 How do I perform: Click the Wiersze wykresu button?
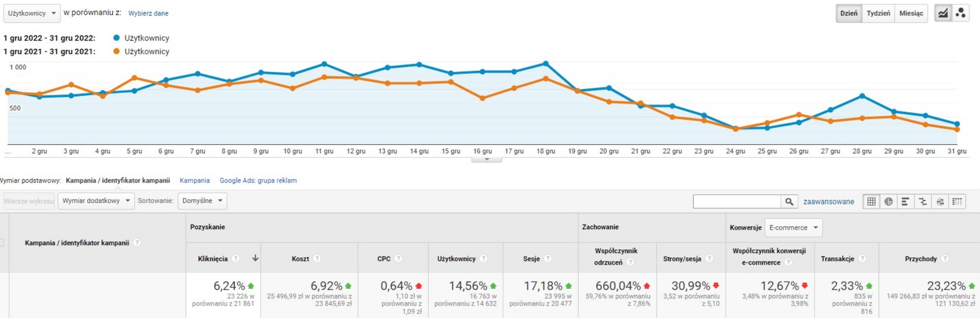(x=29, y=201)
